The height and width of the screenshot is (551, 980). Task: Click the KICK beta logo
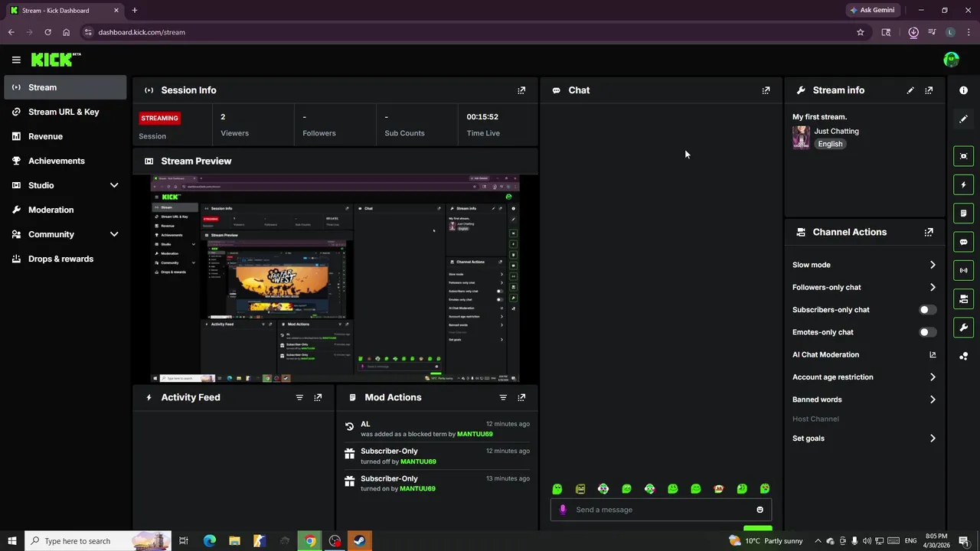click(56, 59)
